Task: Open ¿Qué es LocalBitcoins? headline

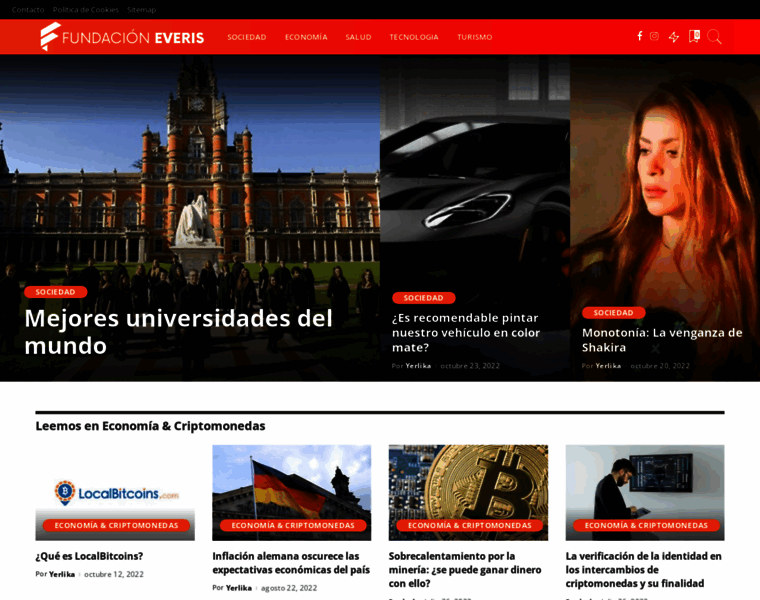Action: click(x=89, y=556)
